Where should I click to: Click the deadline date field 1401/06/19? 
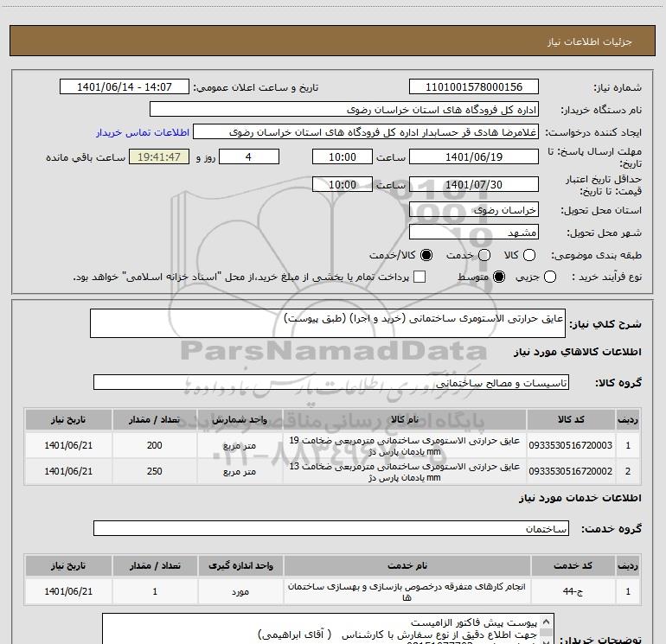click(474, 156)
